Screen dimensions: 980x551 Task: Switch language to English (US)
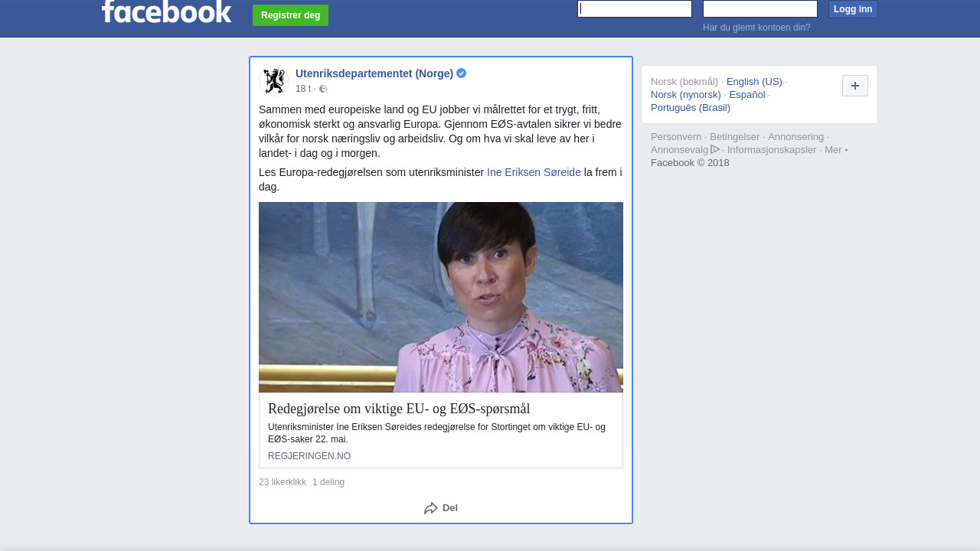pos(754,82)
